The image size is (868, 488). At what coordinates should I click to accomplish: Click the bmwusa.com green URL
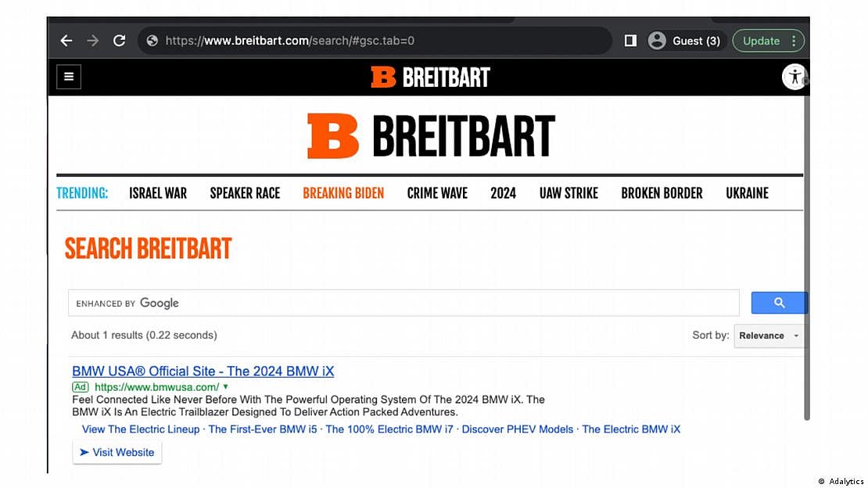156,387
